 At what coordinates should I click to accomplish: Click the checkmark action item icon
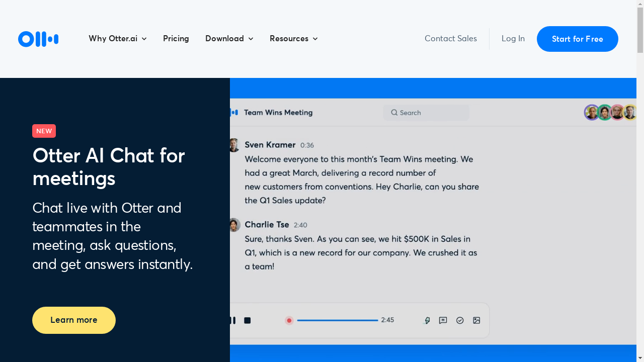click(460, 320)
